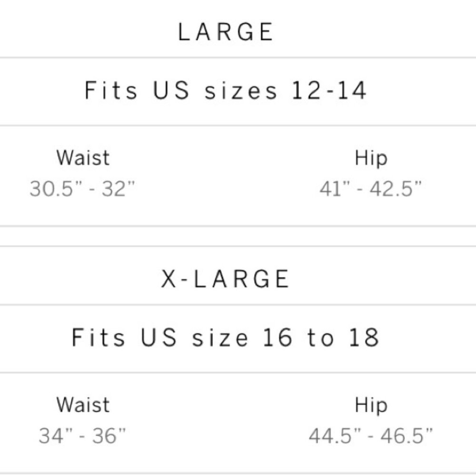Click the divider below the LARGE measurements
The image size is (476, 476).
click(238, 226)
